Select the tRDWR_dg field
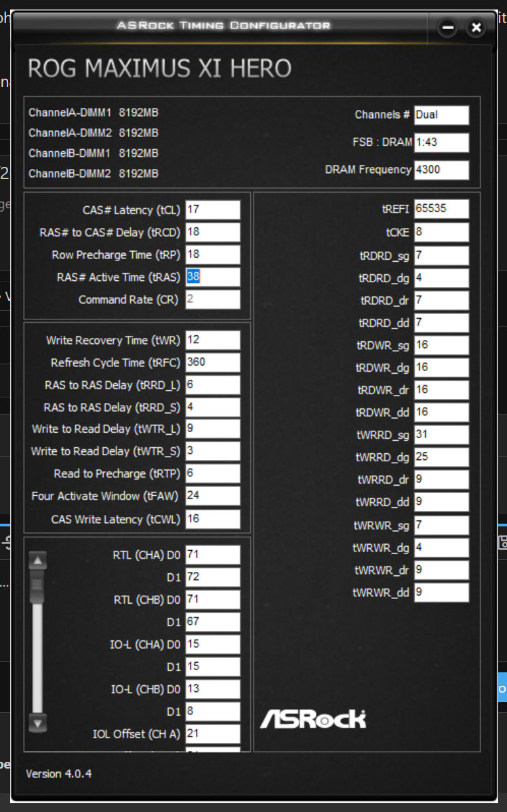This screenshot has width=507, height=812. point(441,368)
